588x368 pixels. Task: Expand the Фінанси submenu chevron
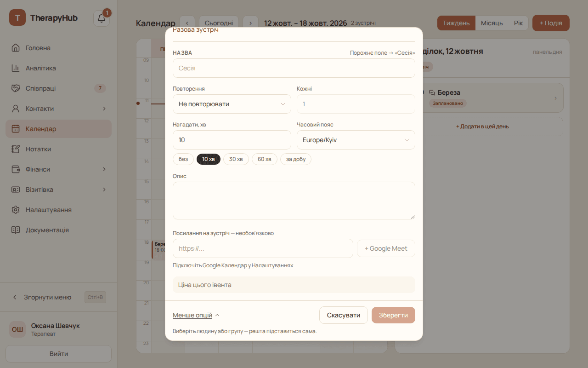pyautogui.click(x=104, y=169)
